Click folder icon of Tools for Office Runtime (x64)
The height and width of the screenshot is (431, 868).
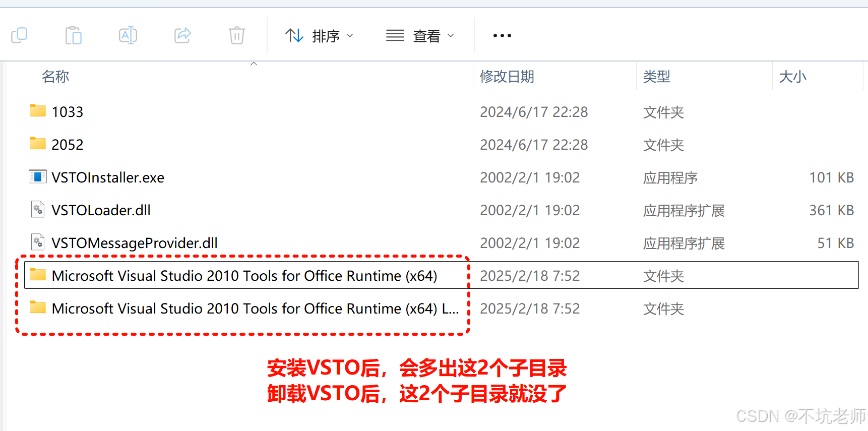click(x=38, y=275)
